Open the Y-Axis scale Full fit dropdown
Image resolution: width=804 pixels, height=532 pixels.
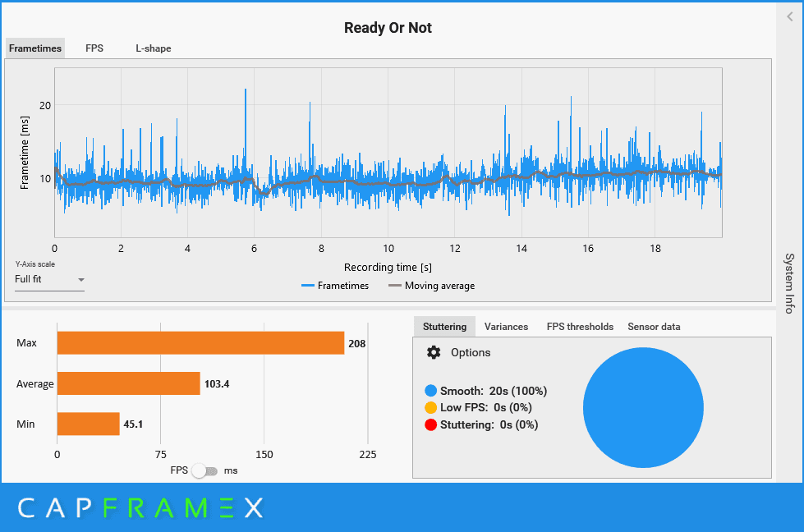tap(50, 279)
